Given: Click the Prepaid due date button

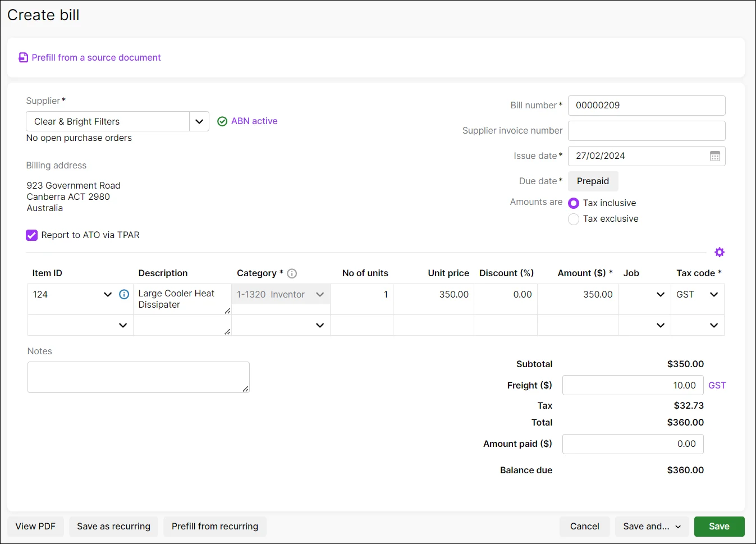Looking at the screenshot, I should point(593,181).
